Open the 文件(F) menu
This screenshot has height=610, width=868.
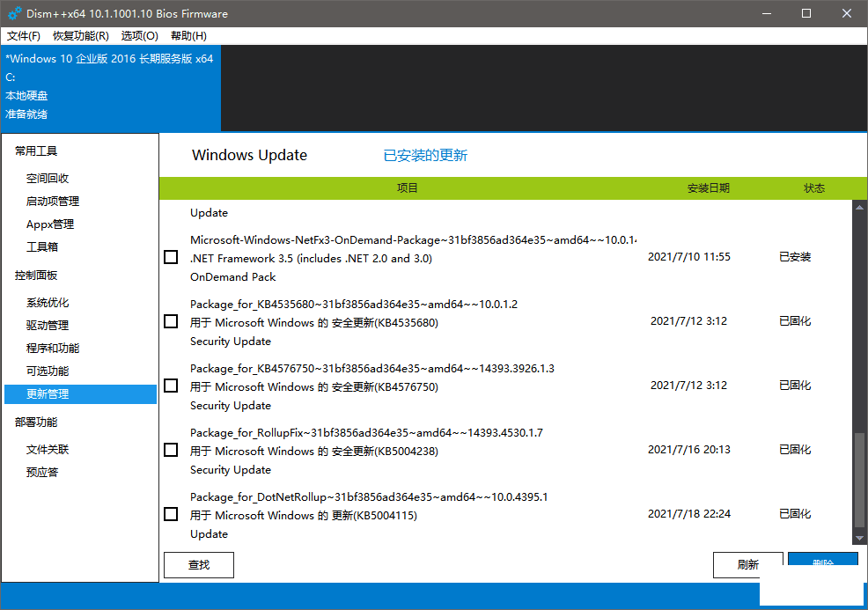point(23,36)
